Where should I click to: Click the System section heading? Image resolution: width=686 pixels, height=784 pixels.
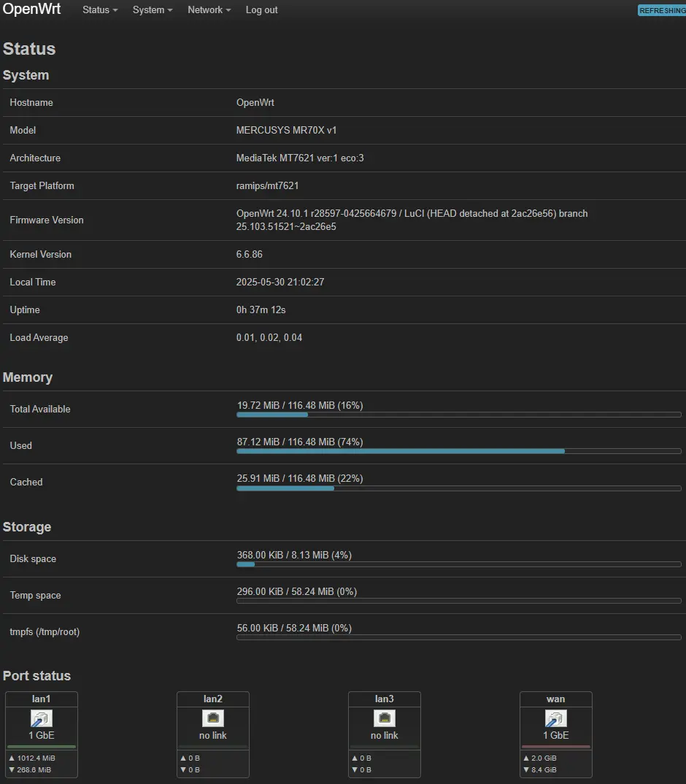(x=26, y=75)
